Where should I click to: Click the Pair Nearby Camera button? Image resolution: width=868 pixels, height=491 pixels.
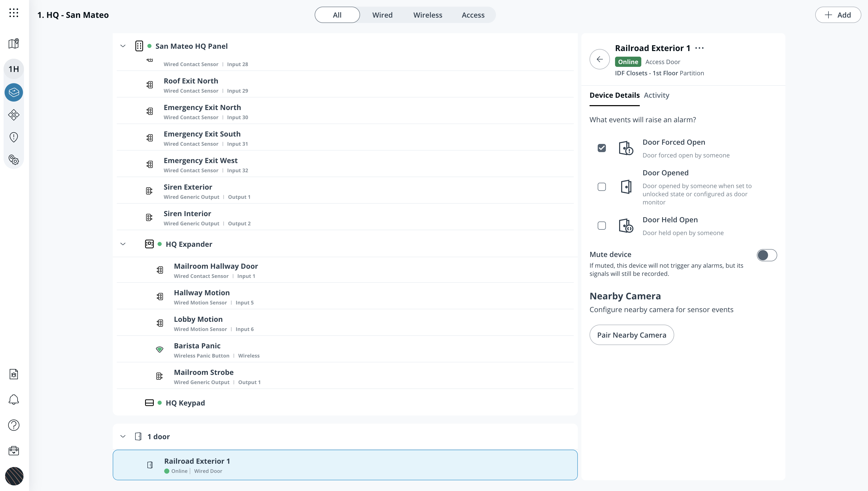pos(631,335)
